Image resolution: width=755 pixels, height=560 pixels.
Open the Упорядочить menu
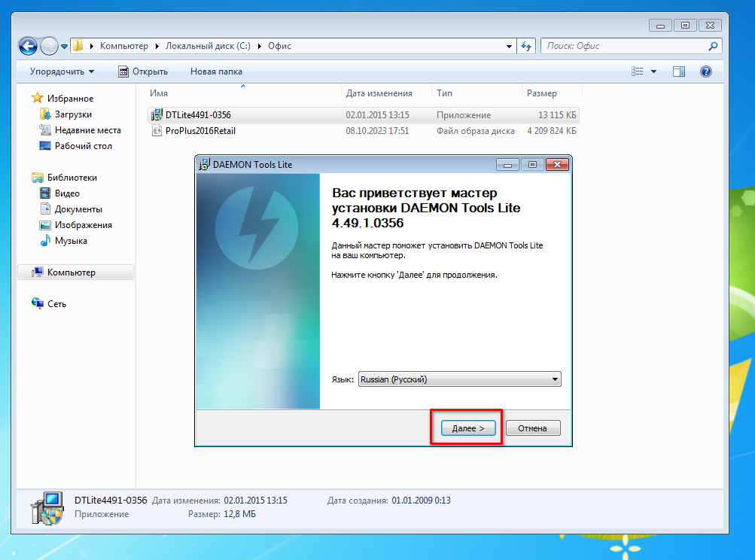pyautogui.click(x=62, y=72)
